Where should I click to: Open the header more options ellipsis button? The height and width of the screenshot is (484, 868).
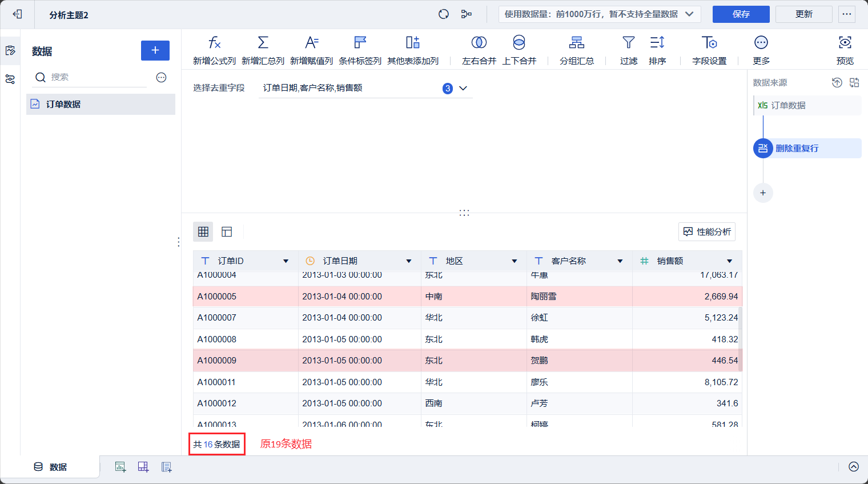click(847, 14)
